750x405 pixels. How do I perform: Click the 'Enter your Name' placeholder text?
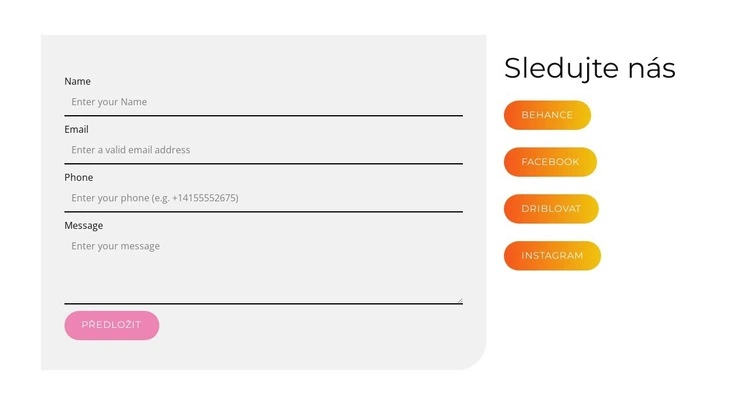click(110, 102)
